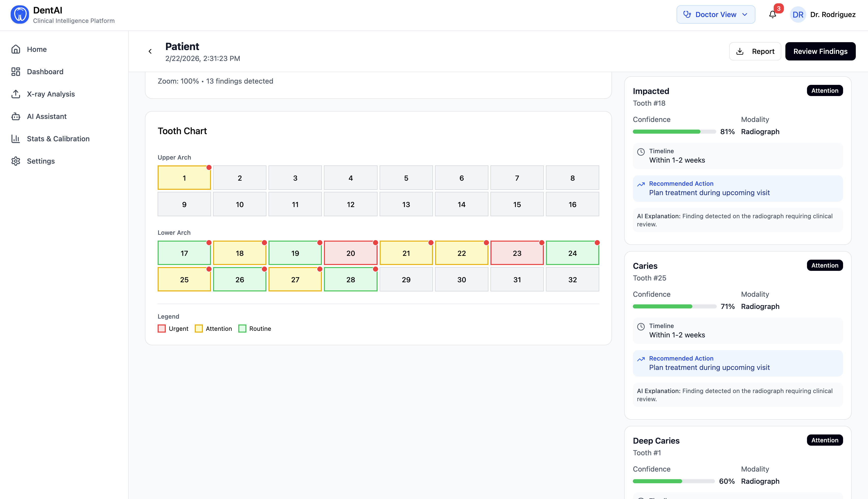The image size is (868, 499).
Task: Expand the Doctor View dropdown
Action: (x=715, y=14)
